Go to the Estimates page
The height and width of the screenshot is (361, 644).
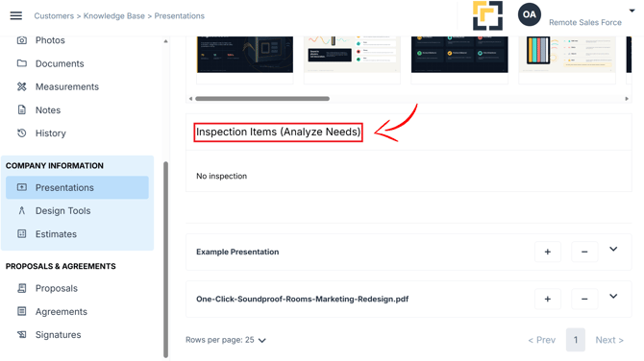click(x=56, y=234)
